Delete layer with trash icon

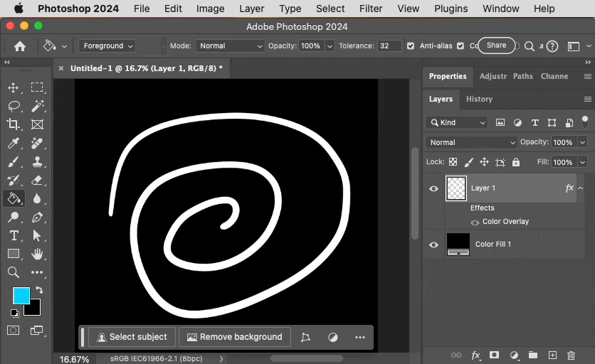pyautogui.click(x=571, y=355)
